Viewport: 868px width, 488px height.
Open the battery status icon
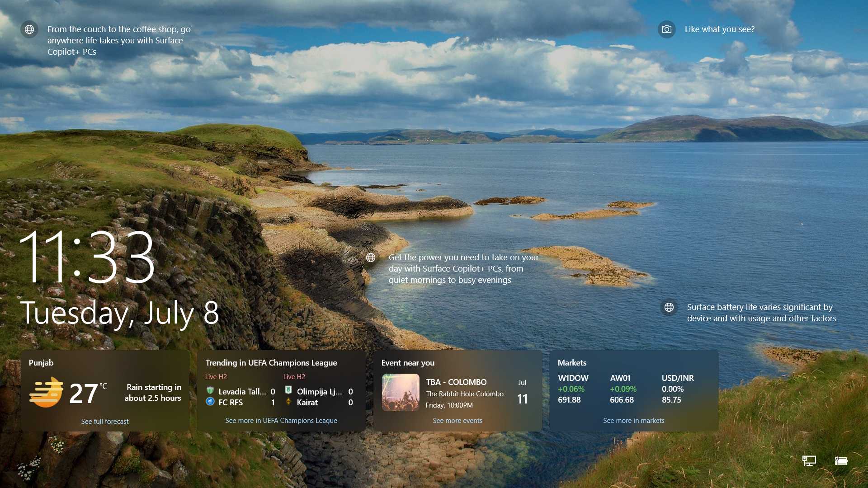click(841, 460)
